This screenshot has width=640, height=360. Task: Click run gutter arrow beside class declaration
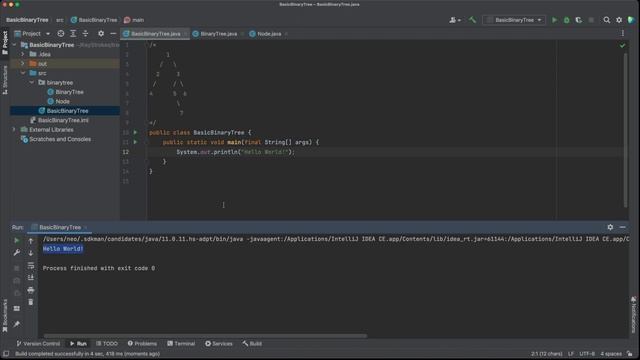click(136, 132)
